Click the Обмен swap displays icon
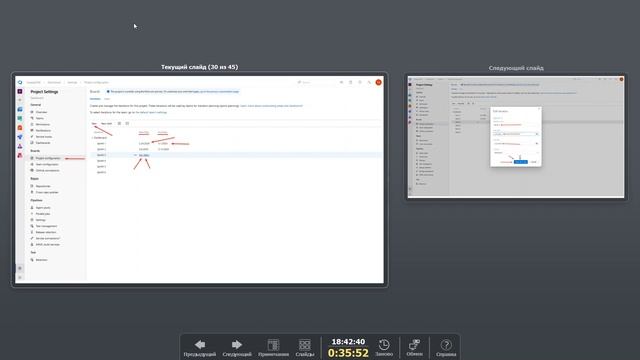Screen dimensions: 640x360 pos(414,348)
